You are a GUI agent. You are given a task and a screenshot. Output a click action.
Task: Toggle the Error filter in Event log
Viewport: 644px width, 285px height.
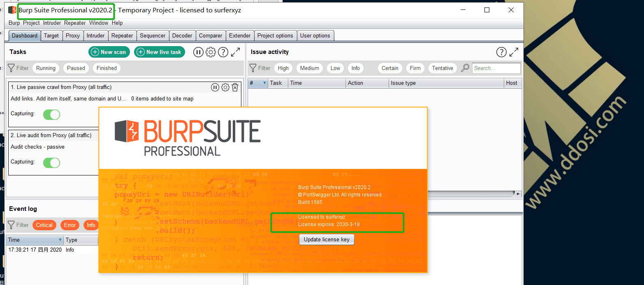coord(70,225)
